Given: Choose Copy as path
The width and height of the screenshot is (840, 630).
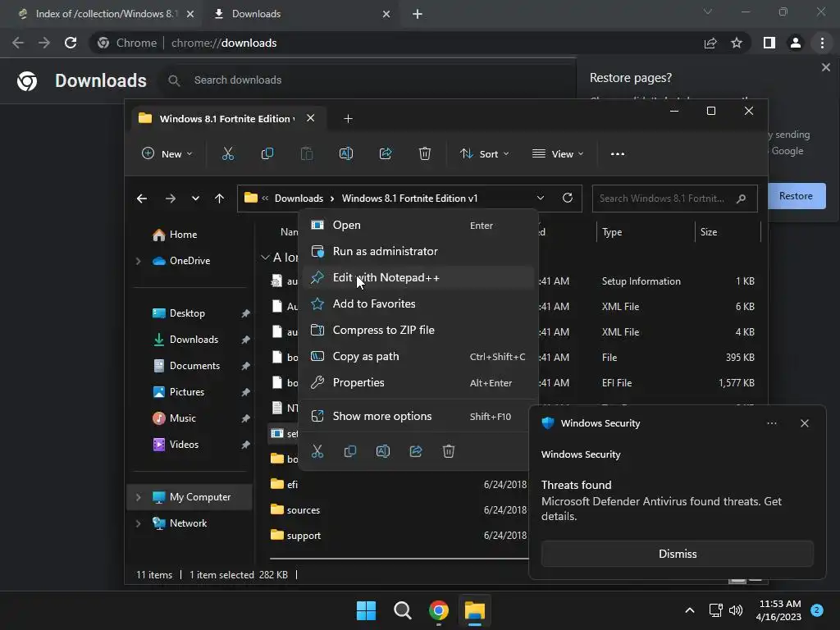Looking at the screenshot, I should [418, 356].
